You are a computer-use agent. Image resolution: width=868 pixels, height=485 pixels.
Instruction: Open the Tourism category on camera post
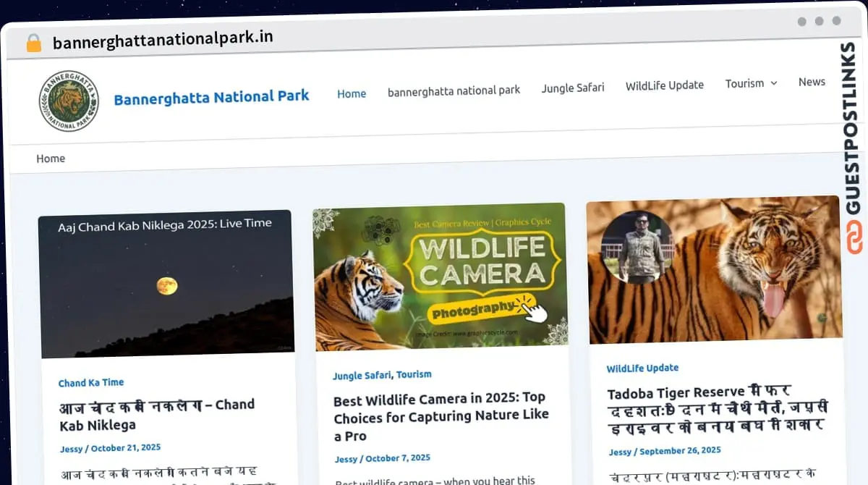414,374
